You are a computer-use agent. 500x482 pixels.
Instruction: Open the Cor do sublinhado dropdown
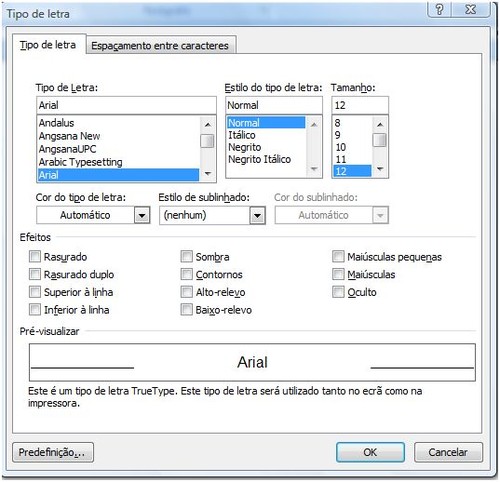380,215
